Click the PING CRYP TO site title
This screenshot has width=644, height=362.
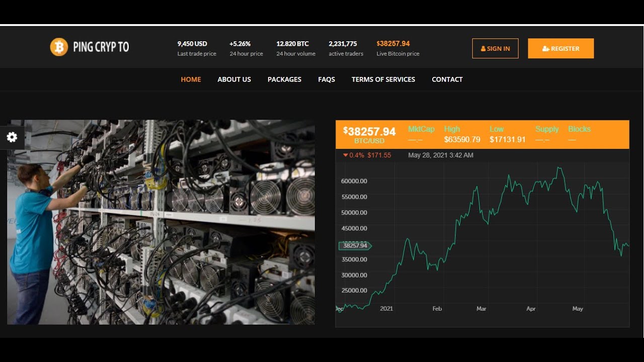(101, 47)
